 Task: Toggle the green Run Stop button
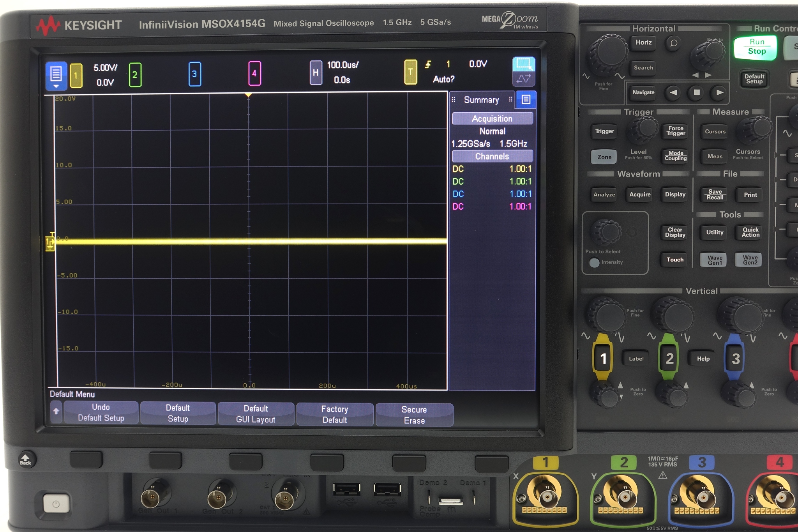(756, 47)
